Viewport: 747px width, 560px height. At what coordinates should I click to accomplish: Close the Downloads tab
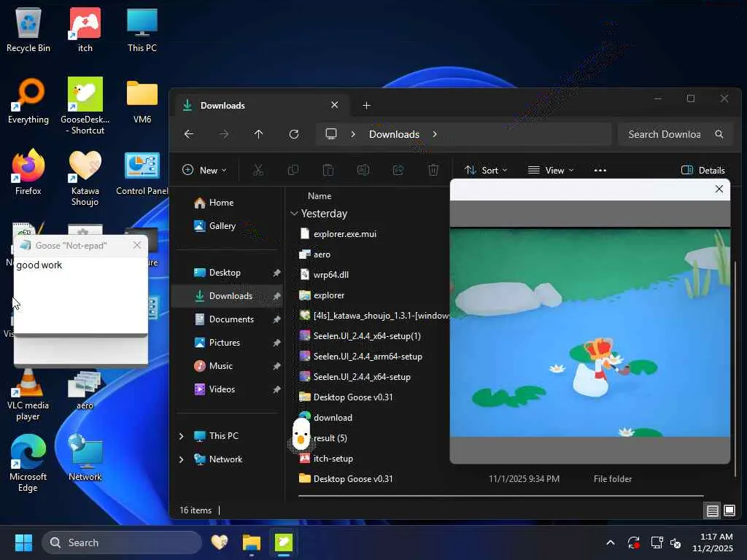coord(334,105)
